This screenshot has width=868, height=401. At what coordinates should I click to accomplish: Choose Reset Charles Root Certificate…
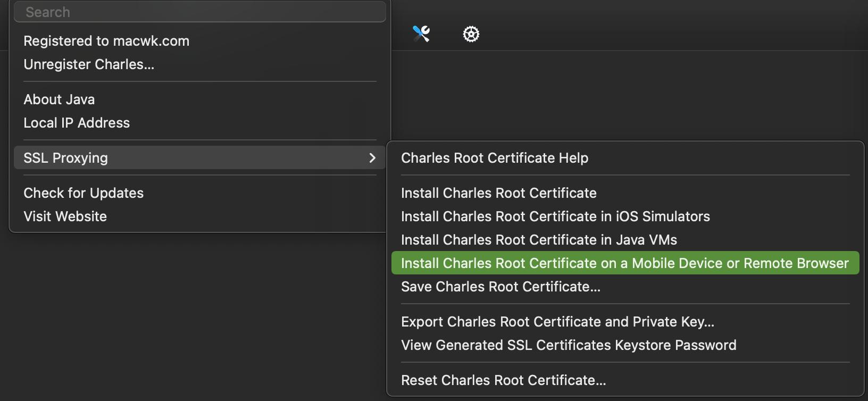[625, 380]
